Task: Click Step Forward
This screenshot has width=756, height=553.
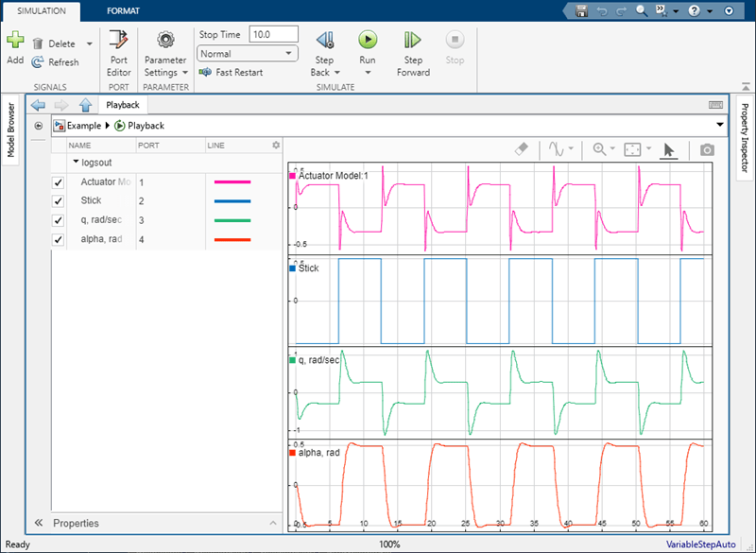Action: [x=413, y=53]
